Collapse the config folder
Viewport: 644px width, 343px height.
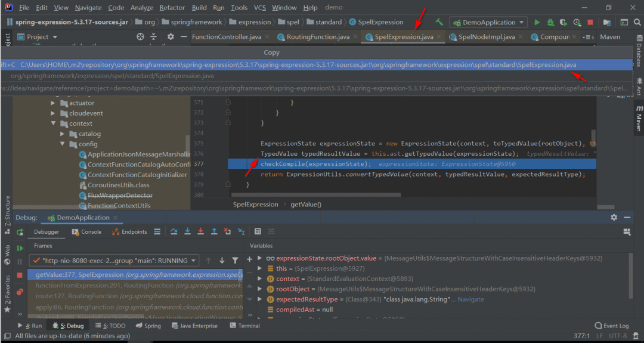(62, 144)
